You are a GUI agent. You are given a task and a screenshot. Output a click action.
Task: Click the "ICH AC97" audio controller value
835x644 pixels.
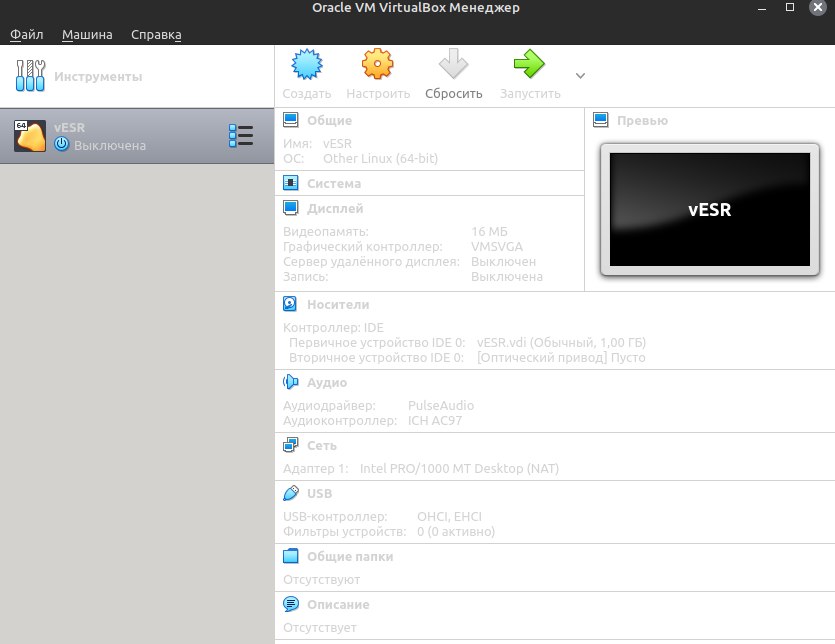[435, 420]
